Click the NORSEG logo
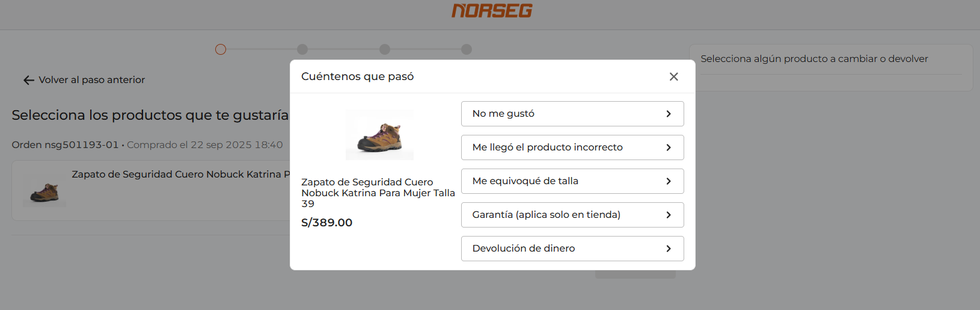 click(x=492, y=11)
